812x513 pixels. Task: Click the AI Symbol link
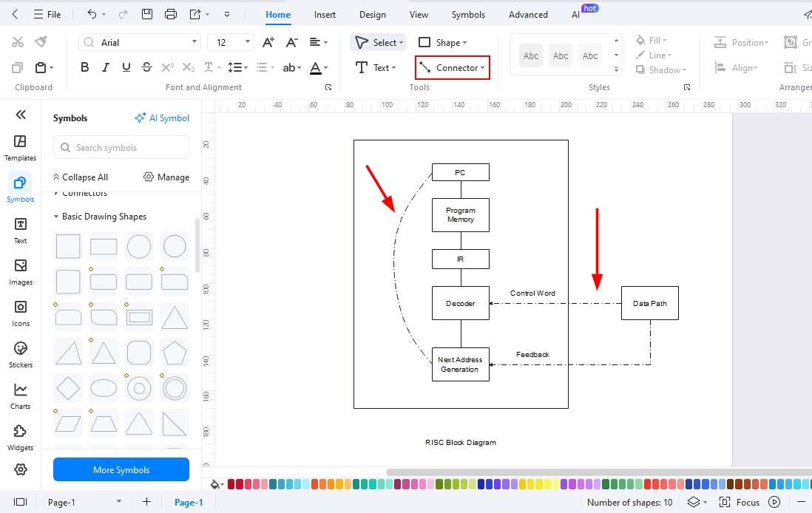[x=162, y=118]
